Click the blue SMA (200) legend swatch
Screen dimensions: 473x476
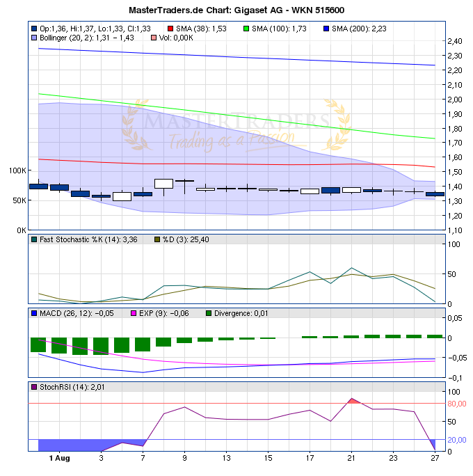(x=326, y=29)
